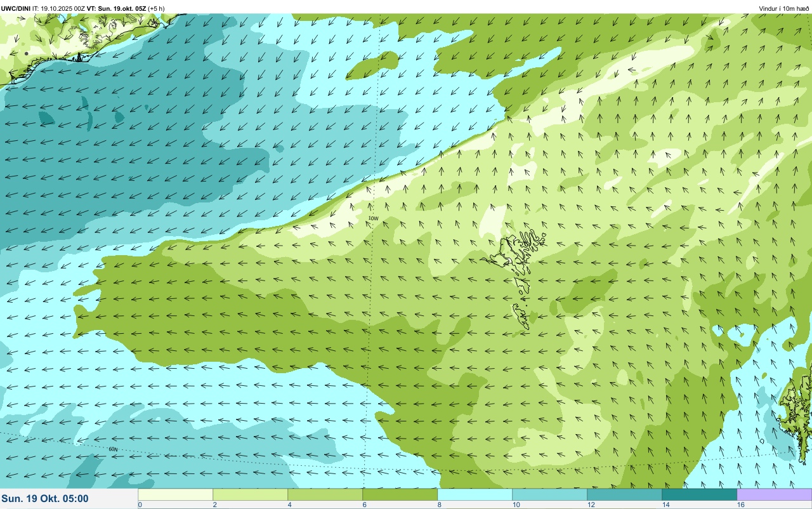Click legend value "2"
812x509 pixels.
214,505
